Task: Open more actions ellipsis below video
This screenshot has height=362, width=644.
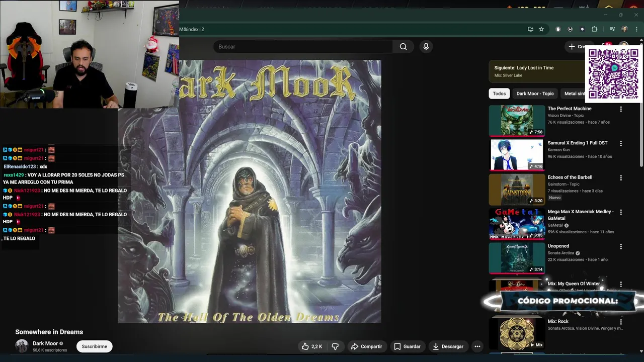Action: pos(477,346)
